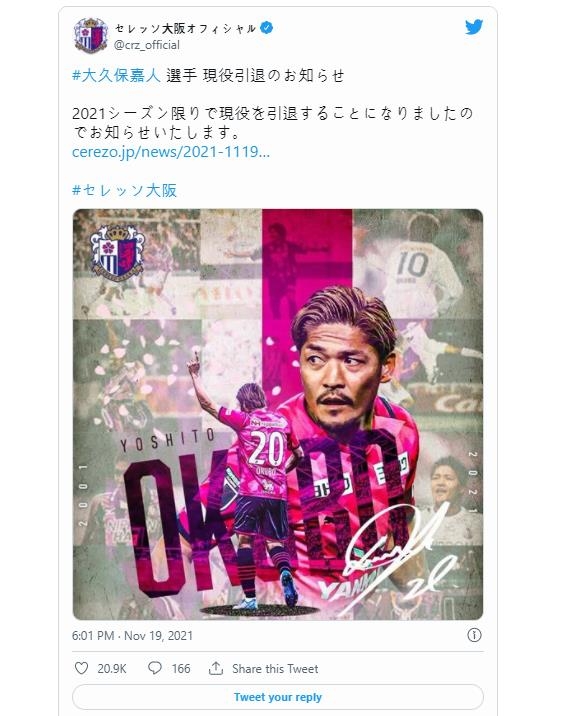Click the Twitter bird logo
Screen dimensions: 566x716
(474, 27)
